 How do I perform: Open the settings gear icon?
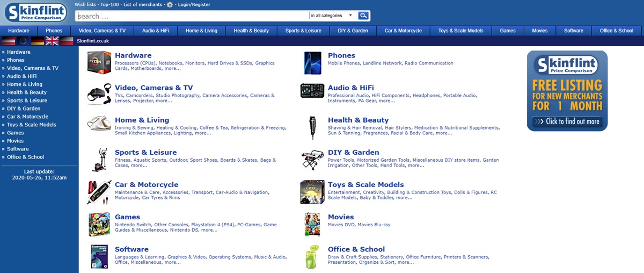pyautogui.click(x=170, y=5)
